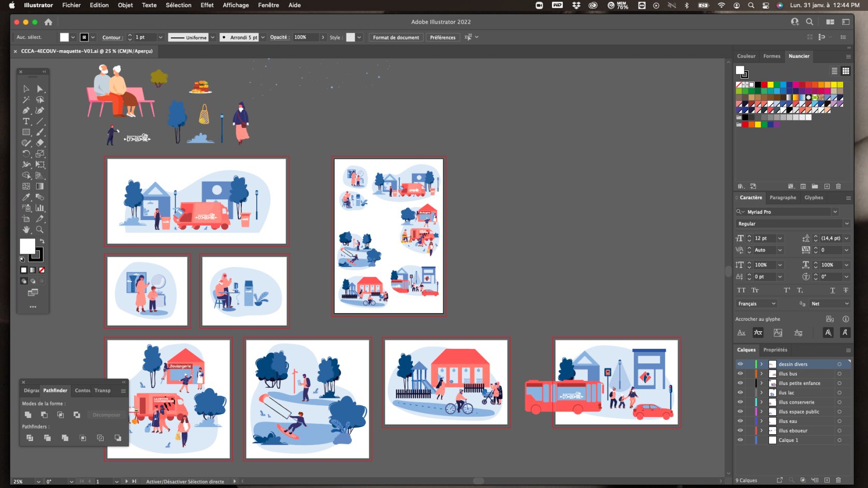Expand the 'illus conserverie' layer

pyautogui.click(x=761, y=402)
